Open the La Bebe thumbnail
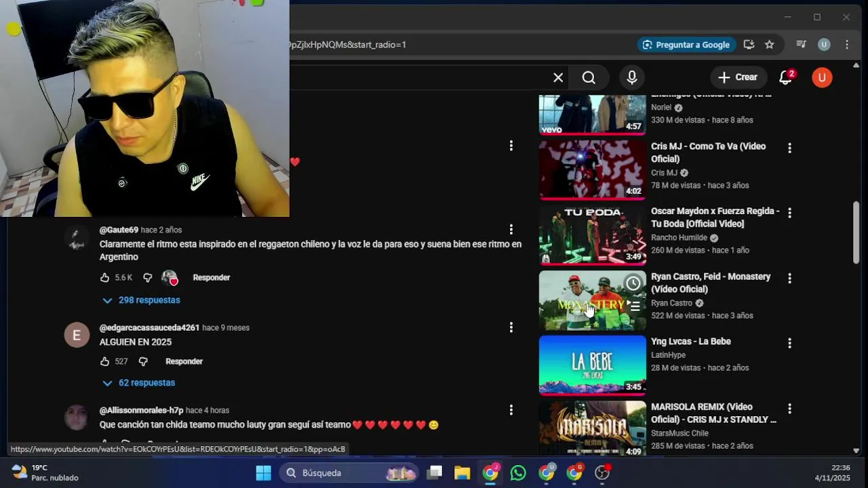Image resolution: width=868 pixels, height=488 pixels. tap(593, 365)
